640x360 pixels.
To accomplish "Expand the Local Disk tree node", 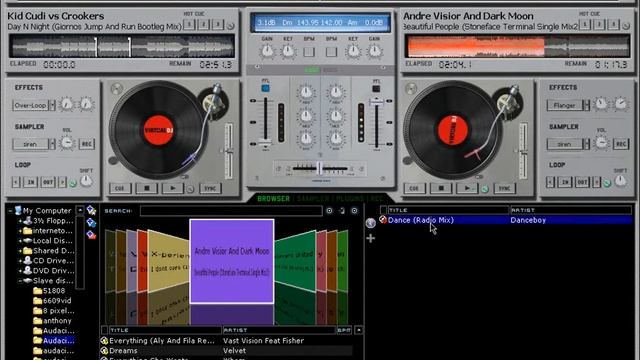I will click(x=20, y=241).
